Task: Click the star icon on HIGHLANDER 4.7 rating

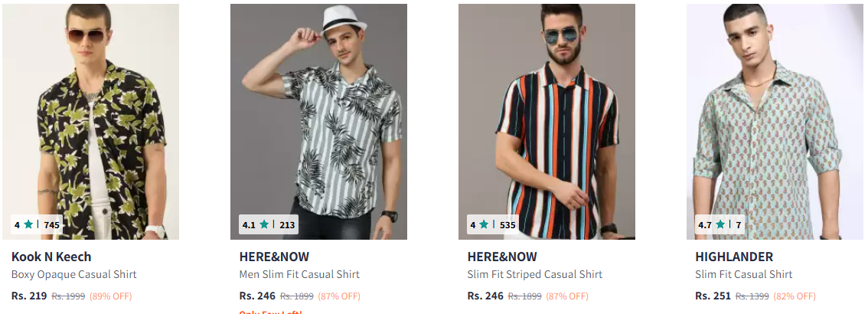Action: tap(720, 224)
